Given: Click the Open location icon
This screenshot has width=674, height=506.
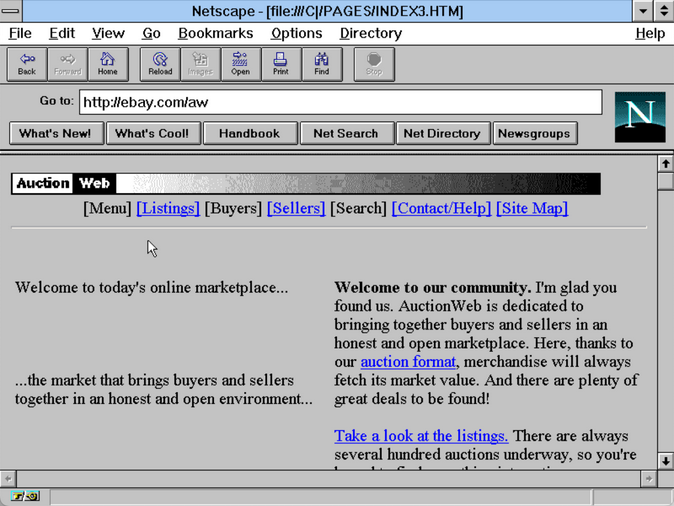Looking at the screenshot, I should [240, 64].
